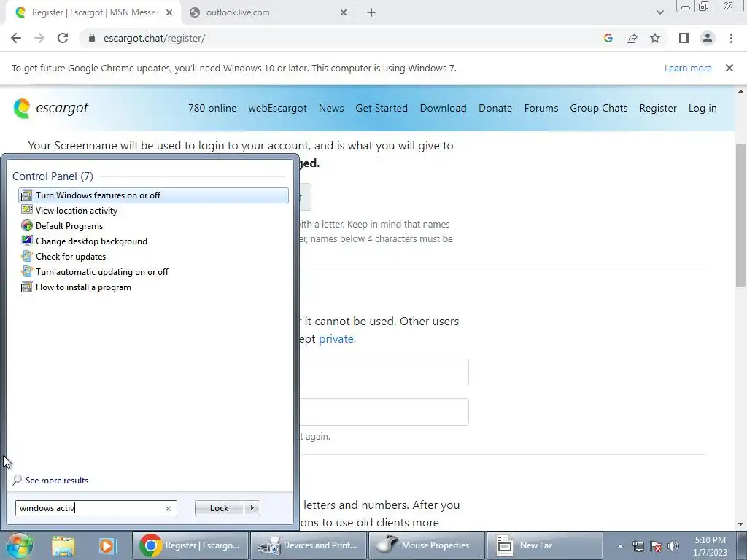Open the volume control in system tray
The height and width of the screenshot is (560, 747).
pos(673,546)
